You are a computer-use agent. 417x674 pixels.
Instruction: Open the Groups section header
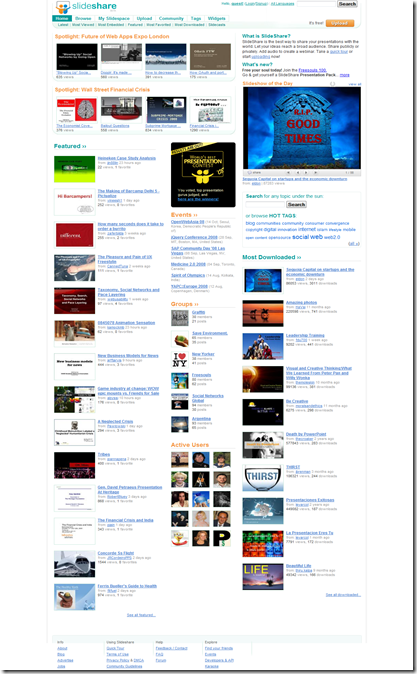point(184,304)
